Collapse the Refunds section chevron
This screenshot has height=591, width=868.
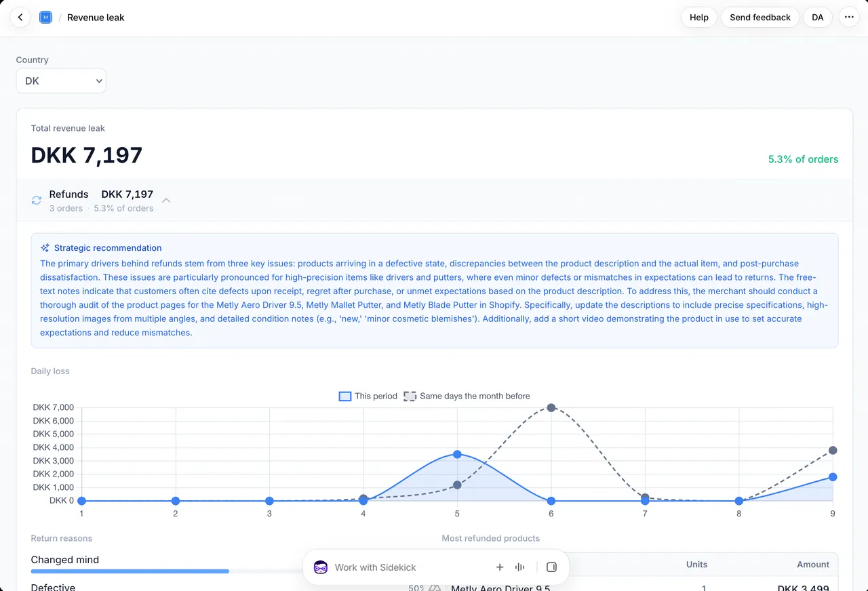[x=166, y=201]
